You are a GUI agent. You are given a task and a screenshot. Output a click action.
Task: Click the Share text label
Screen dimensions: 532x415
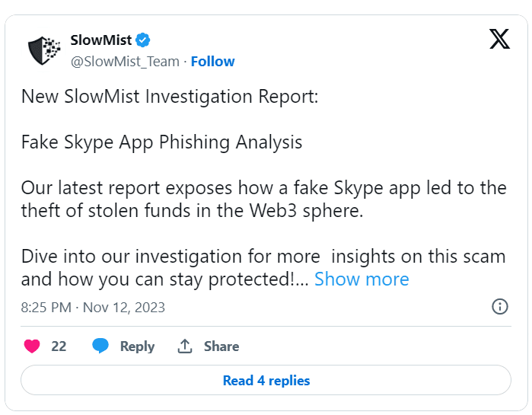point(221,346)
